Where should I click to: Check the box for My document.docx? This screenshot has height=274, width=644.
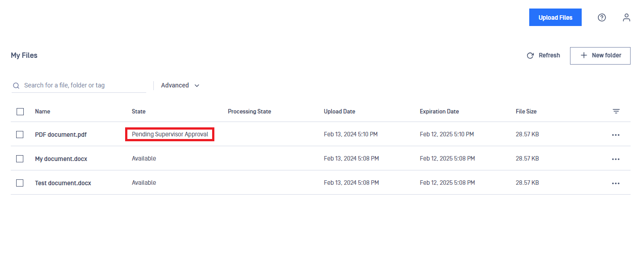(20, 159)
